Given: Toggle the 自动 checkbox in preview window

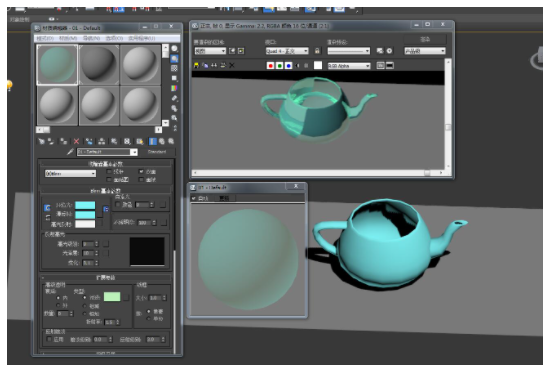Looking at the screenshot, I should pyautogui.click(x=194, y=199).
